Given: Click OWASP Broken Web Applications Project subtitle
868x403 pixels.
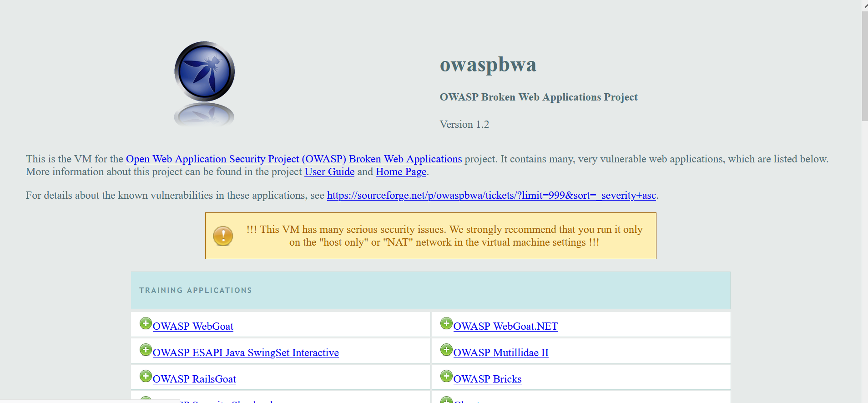Looking at the screenshot, I should pos(539,97).
